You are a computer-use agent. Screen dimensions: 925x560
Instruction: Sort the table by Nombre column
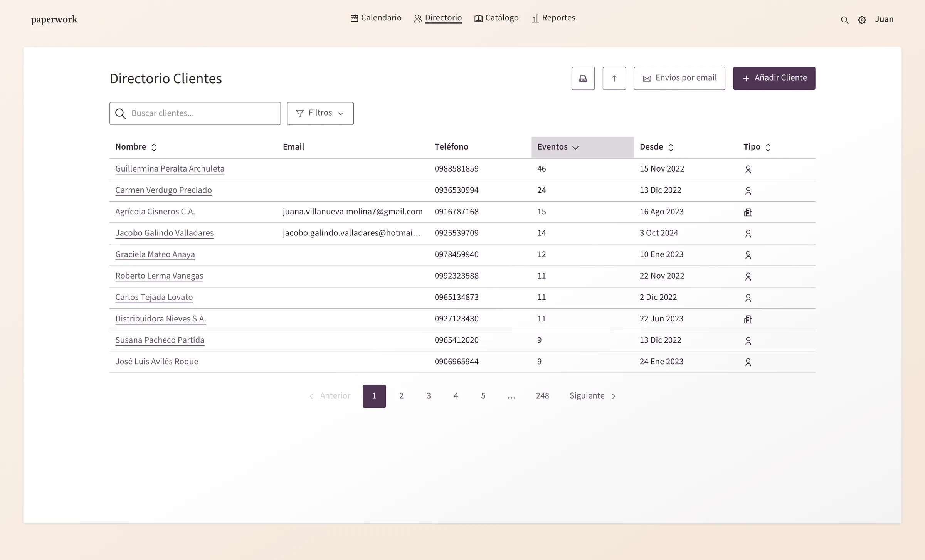(x=136, y=147)
